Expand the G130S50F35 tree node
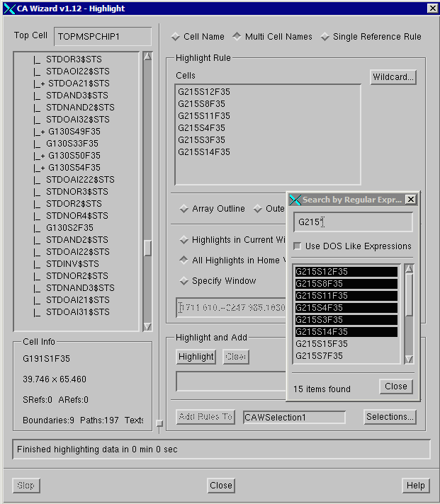Image resolution: width=440 pixels, height=504 pixels. pyautogui.click(x=43, y=156)
